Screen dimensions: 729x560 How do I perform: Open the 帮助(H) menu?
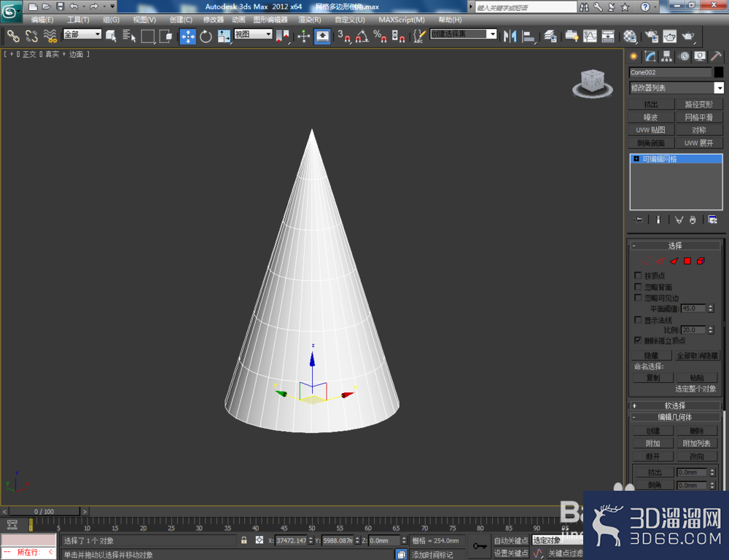click(x=450, y=20)
